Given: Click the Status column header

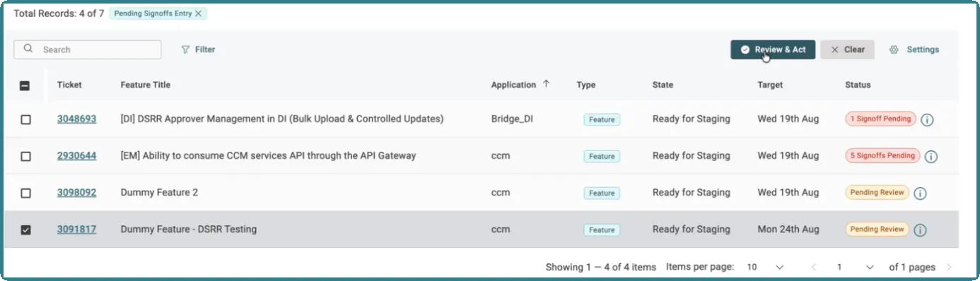Looking at the screenshot, I should (858, 85).
